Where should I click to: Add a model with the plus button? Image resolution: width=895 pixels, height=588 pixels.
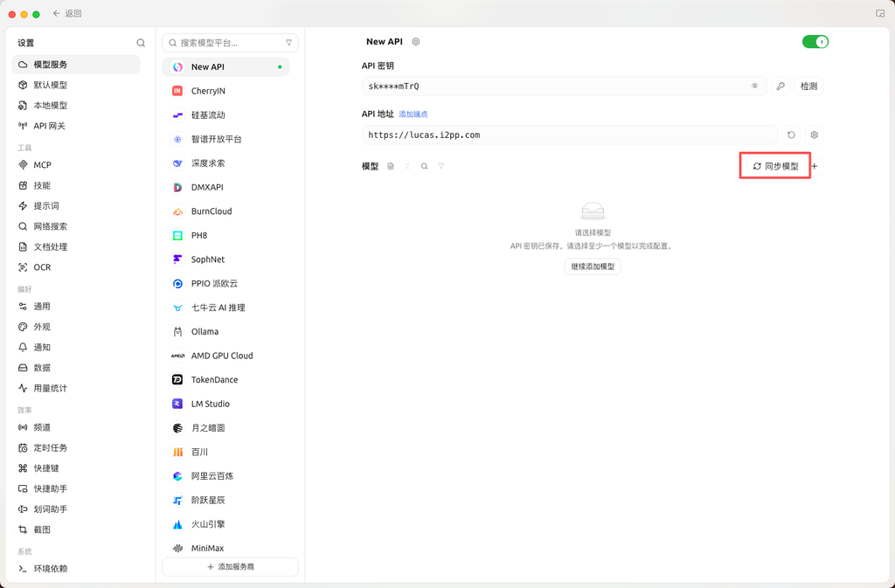pos(815,166)
